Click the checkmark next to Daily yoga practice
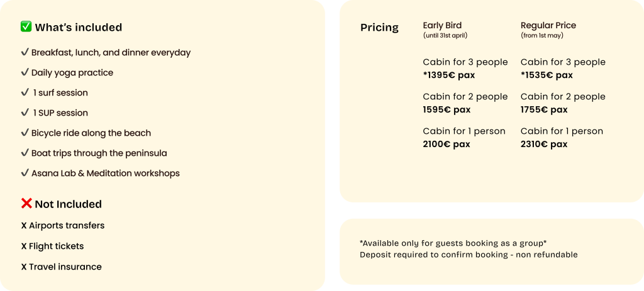The width and height of the screenshot is (644, 291). pyautogui.click(x=25, y=72)
